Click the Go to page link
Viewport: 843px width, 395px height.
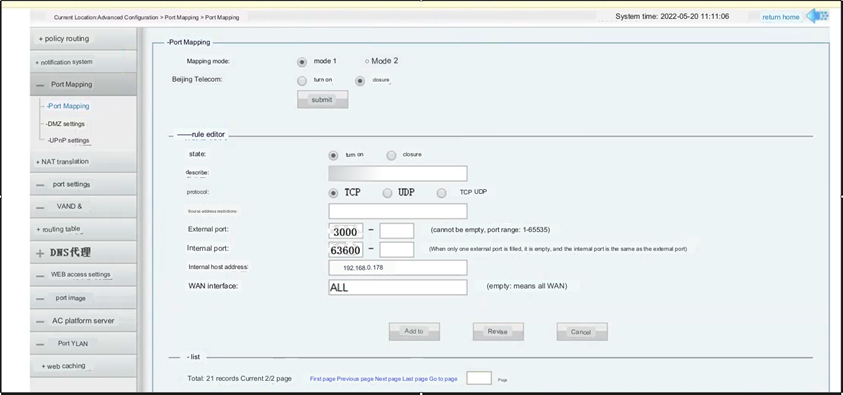point(444,379)
